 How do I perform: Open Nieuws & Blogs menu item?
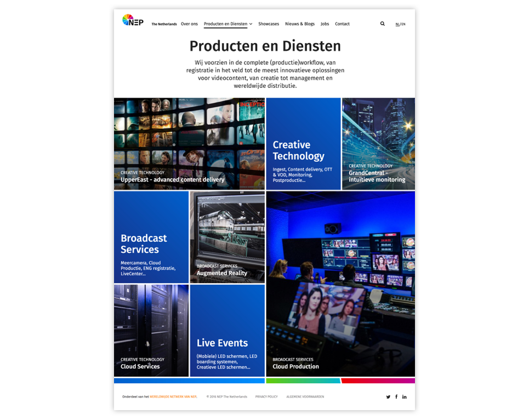click(x=300, y=24)
